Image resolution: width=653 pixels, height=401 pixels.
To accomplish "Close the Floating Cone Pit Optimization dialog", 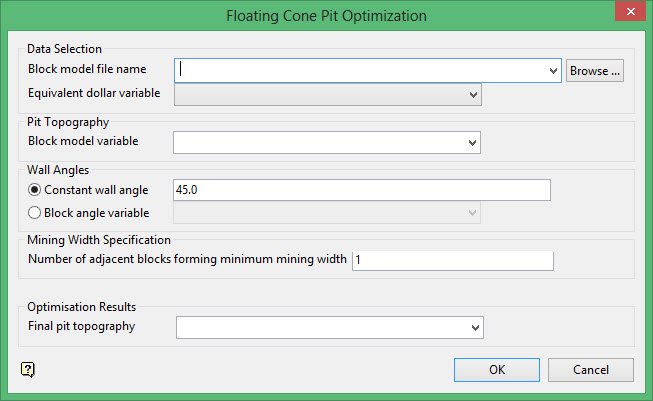I will pos(626,14).
